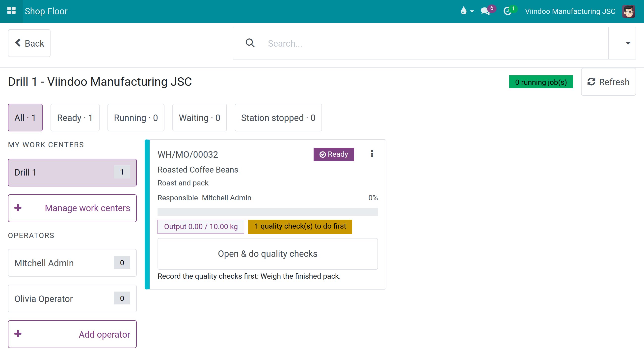Open the conversations chat icon with 6 badge
The image size is (644, 357).
pos(488,11)
